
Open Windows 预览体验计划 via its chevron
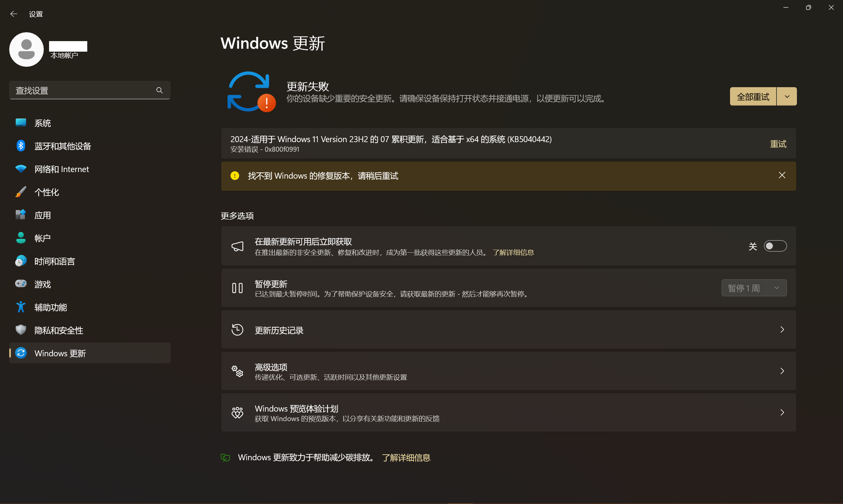click(782, 412)
